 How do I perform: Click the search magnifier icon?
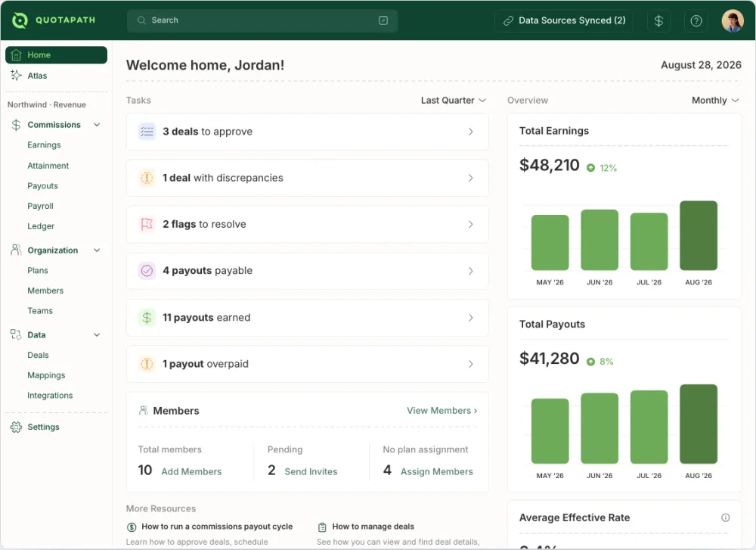141,20
